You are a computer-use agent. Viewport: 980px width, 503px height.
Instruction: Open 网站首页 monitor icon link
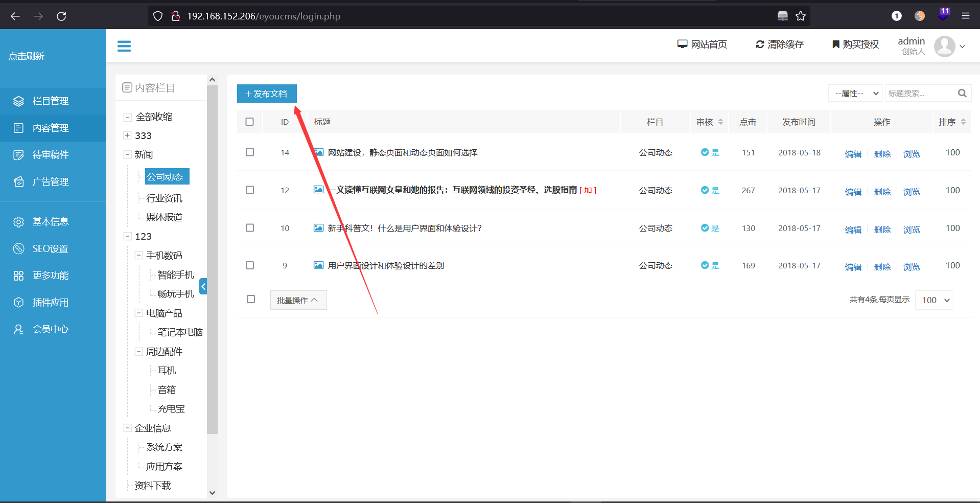682,44
